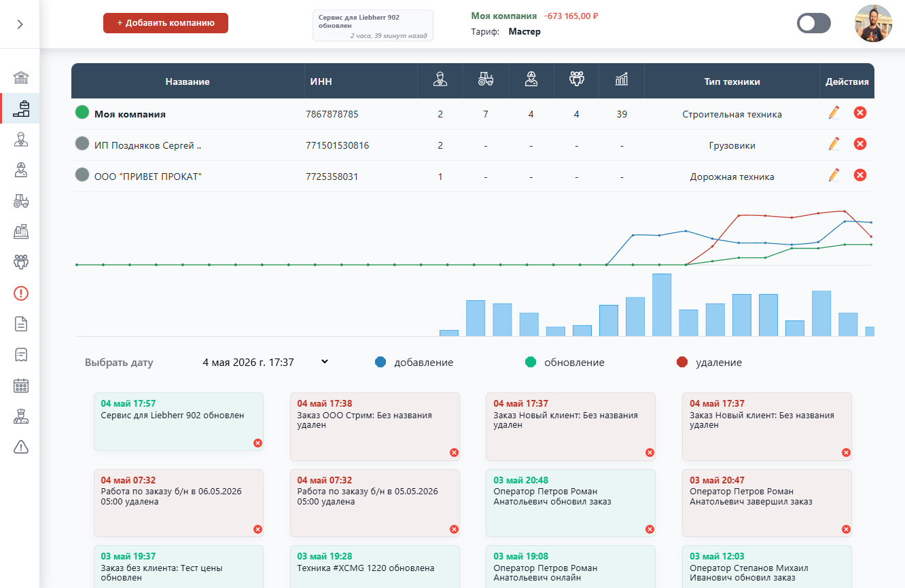
Task: Click the Строительная техника cell
Action: tap(732, 114)
